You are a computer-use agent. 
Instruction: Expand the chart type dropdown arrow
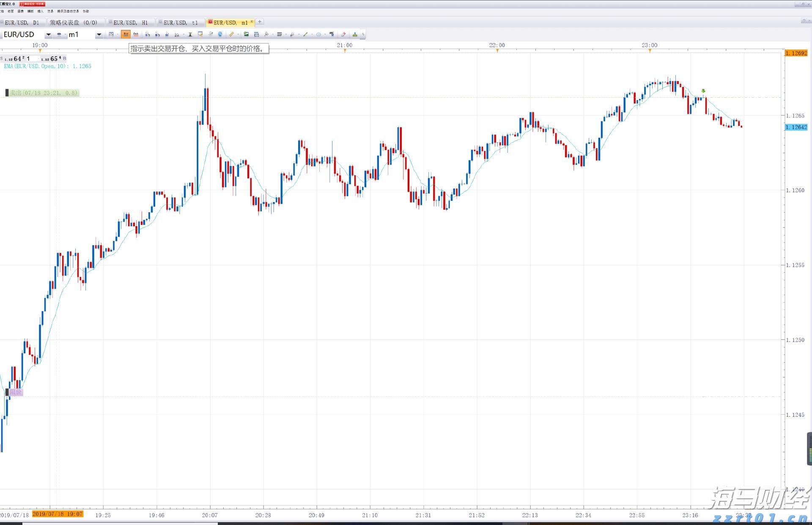118,35
